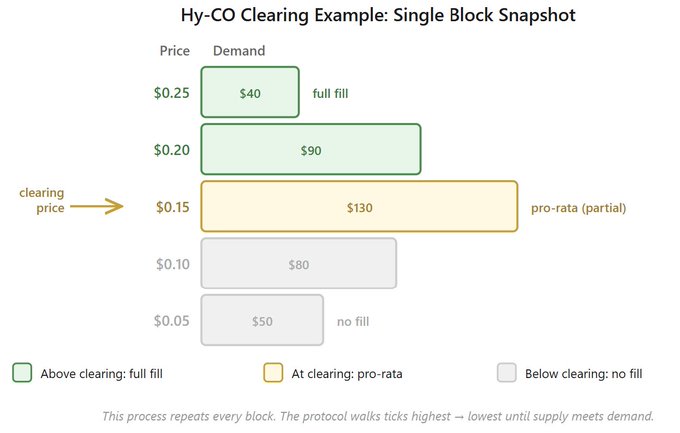Click the $0.20 price label
This screenshot has width=680, height=433.
coord(171,150)
